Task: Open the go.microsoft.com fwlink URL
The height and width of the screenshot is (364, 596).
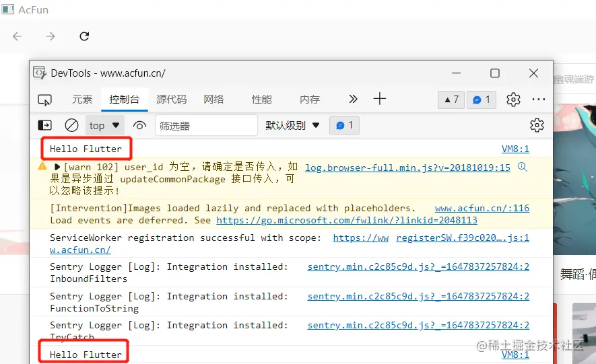Action: tap(347, 220)
